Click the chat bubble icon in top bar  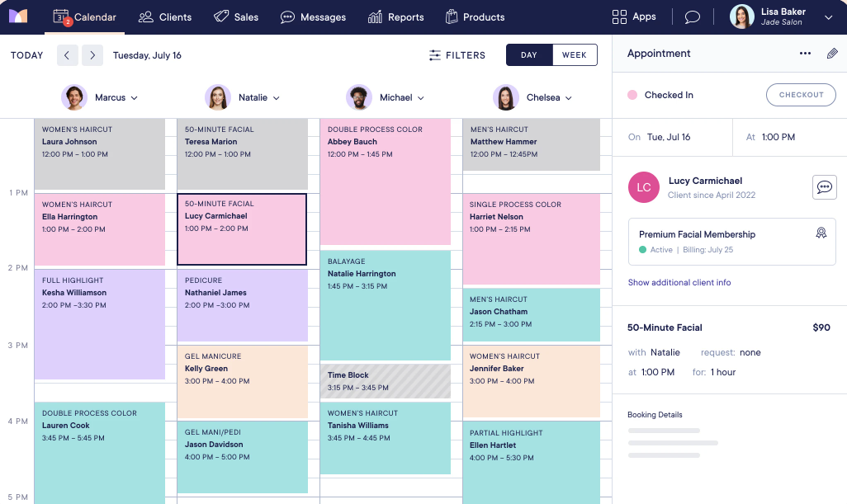693,17
